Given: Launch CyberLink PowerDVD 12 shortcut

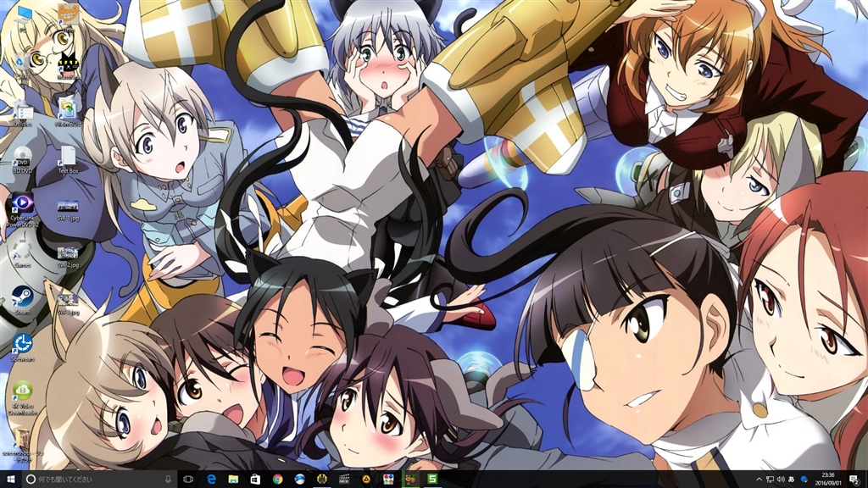Looking at the screenshot, I should click(x=22, y=210).
